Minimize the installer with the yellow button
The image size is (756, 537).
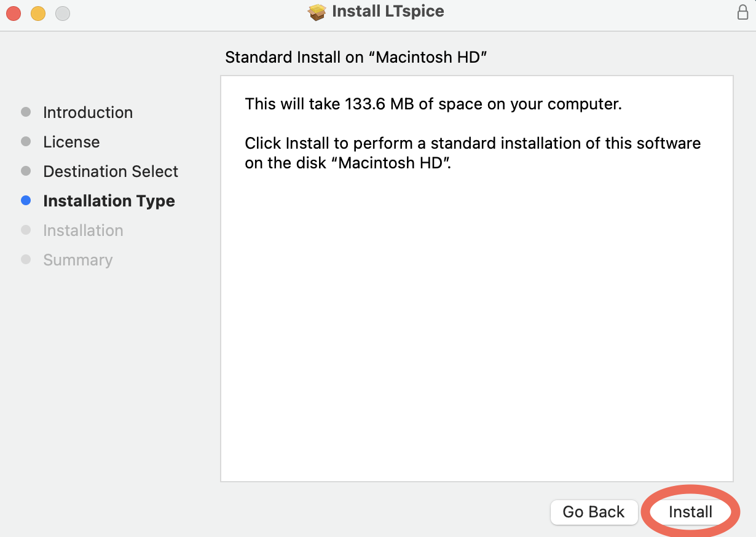38,13
